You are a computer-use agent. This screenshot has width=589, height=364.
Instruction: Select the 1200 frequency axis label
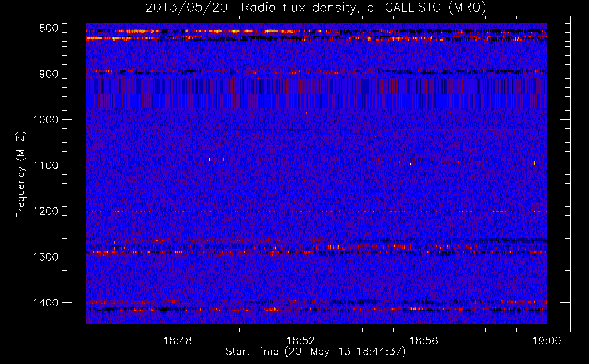[46, 211]
